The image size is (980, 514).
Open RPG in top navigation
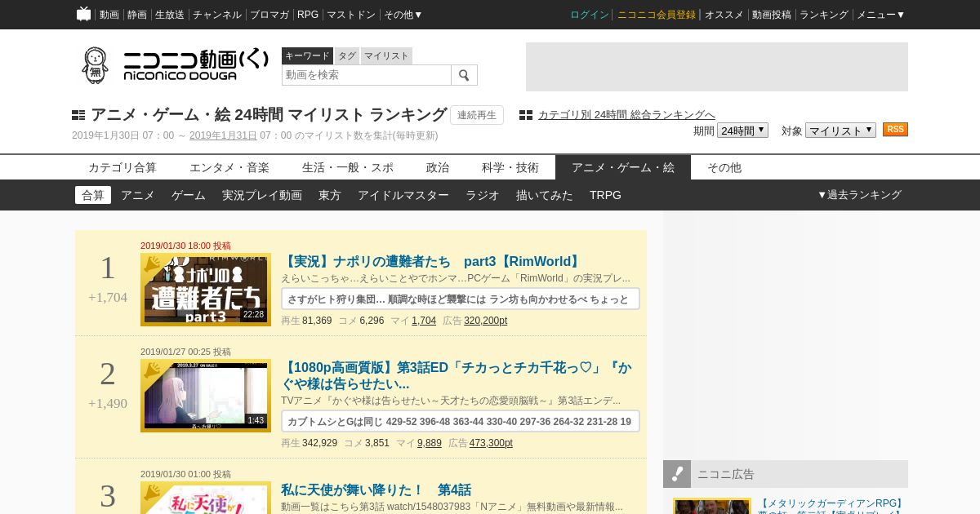[x=308, y=15]
